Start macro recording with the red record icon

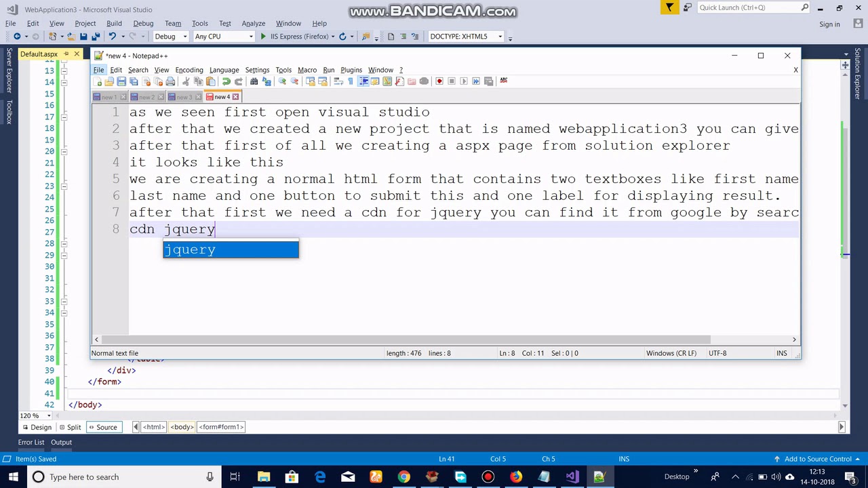tap(439, 81)
